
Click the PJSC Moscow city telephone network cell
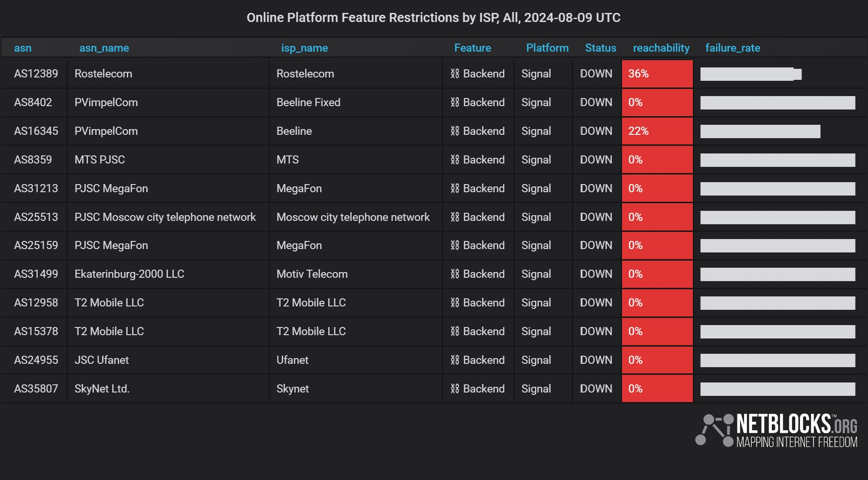[168, 217]
